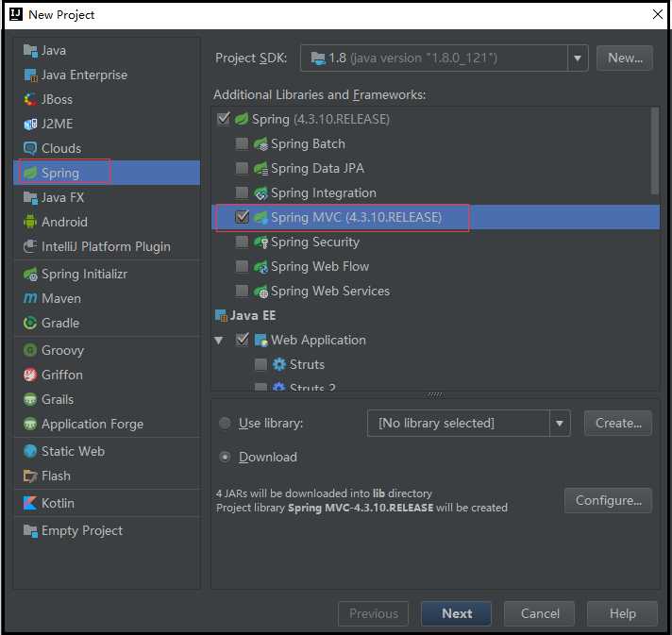Click the IntelliJ Platform Plugin icon
The width and height of the screenshot is (672, 635).
(30, 246)
